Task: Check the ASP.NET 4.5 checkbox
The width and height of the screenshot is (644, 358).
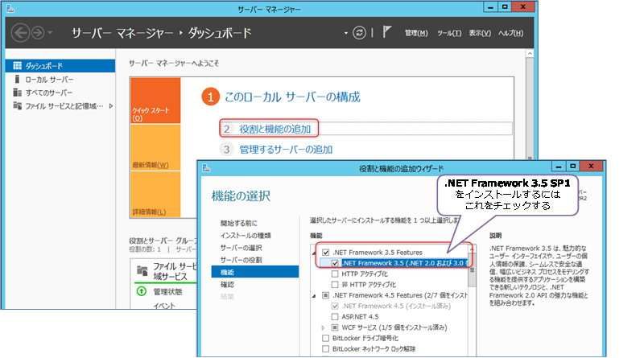Action: pyautogui.click(x=335, y=316)
